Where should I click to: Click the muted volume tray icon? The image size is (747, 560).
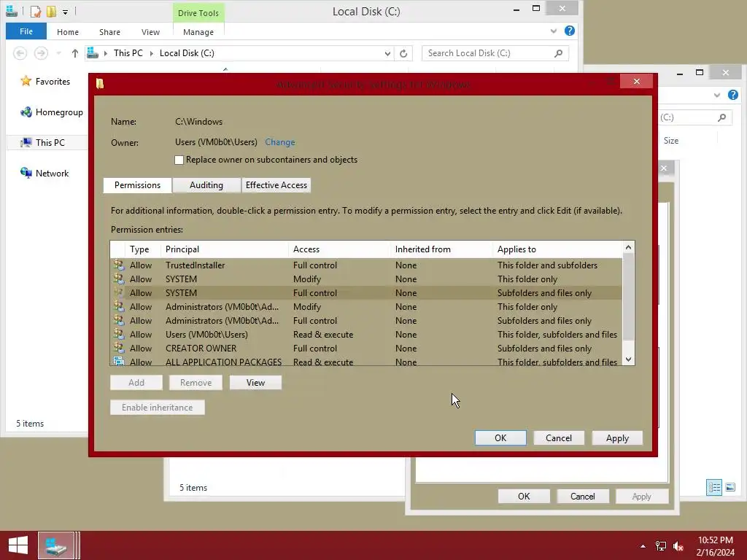[x=678, y=546]
